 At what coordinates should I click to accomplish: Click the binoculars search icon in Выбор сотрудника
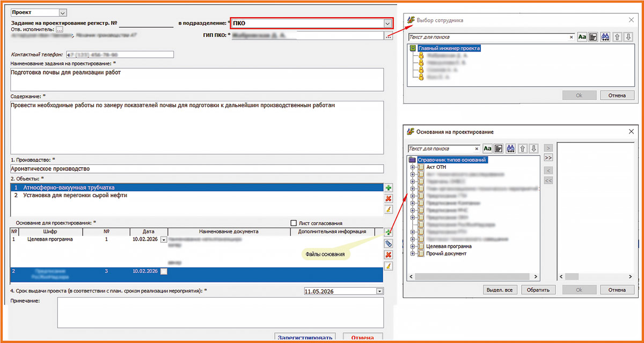point(605,37)
